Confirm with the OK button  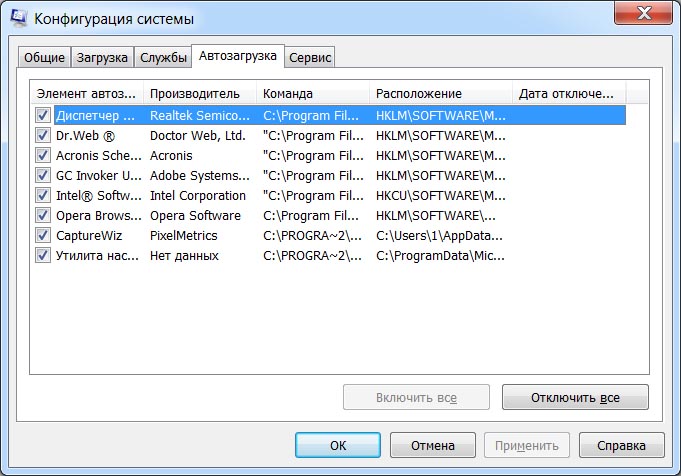(x=338, y=445)
